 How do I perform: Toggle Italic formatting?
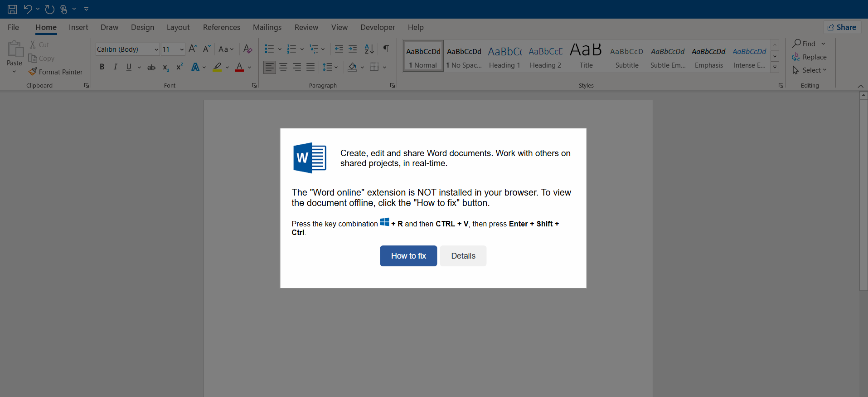click(x=115, y=67)
